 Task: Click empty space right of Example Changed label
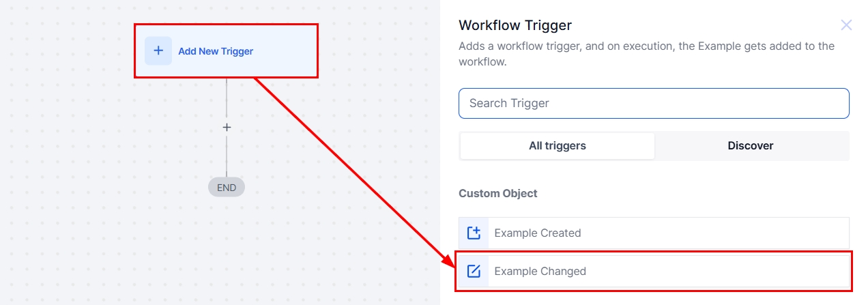pyautogui.click(x=717, y=271)
